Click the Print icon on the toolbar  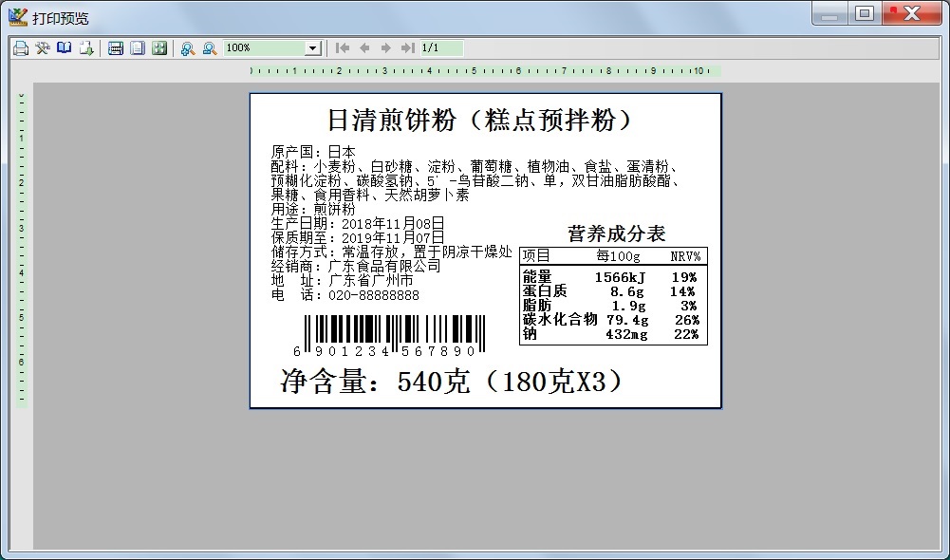click(19, 47)
